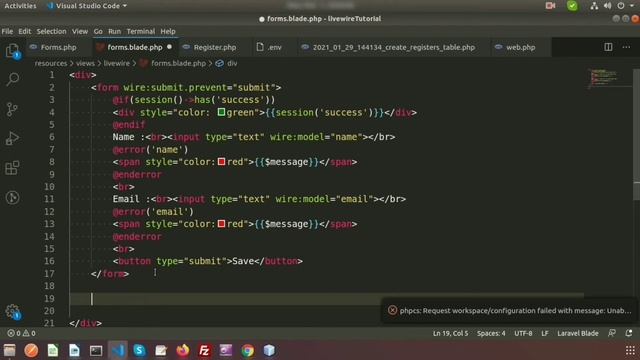Screen dimensions: 640x360
Task: Click the red color swatch on line 8
Action: pyautogui.click(x=221, y=162)
